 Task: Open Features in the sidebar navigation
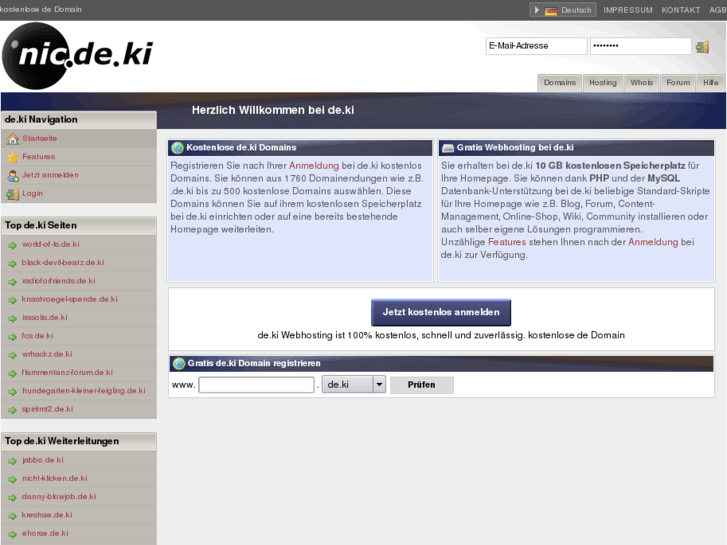pos(38,157)
